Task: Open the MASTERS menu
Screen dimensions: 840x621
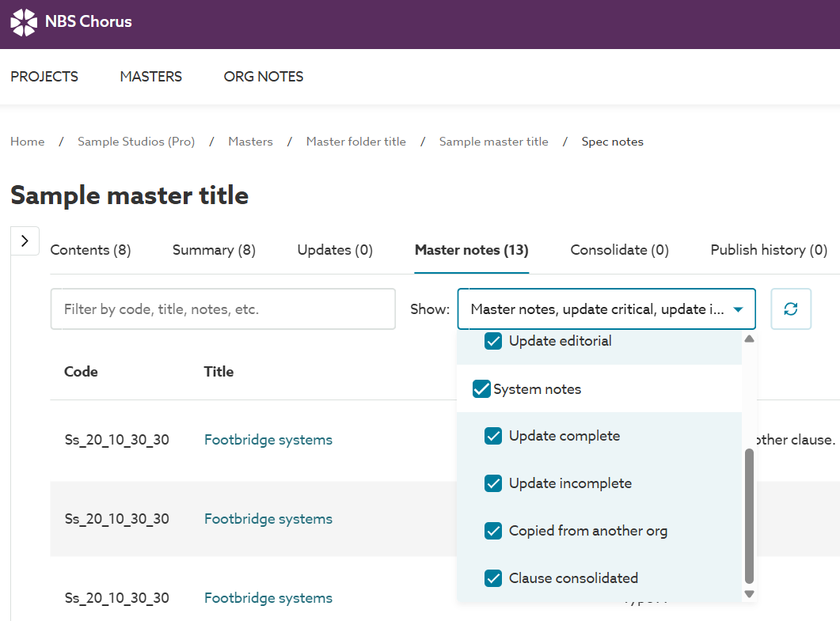Action: [151, 77]
